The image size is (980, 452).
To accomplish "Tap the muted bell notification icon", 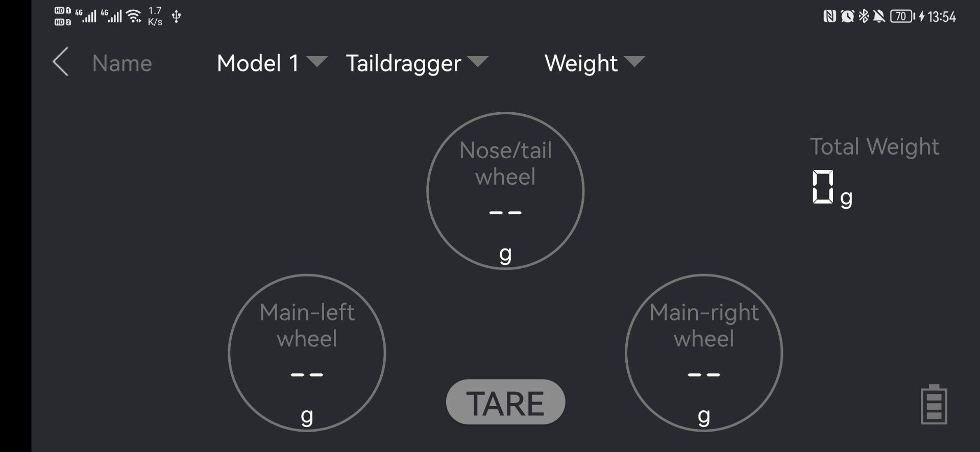I will point(879,16).
